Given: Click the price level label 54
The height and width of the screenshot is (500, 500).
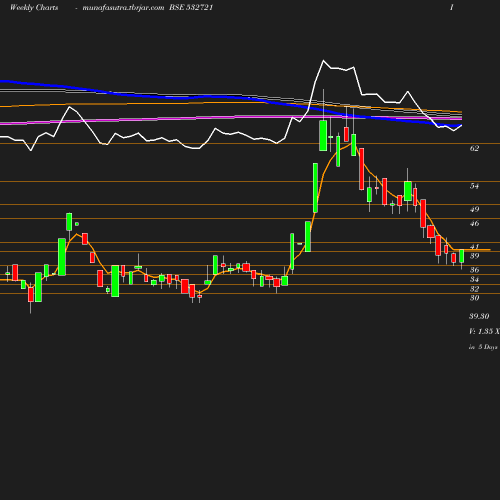Looking at the screenshot, I should pos(474,186).
